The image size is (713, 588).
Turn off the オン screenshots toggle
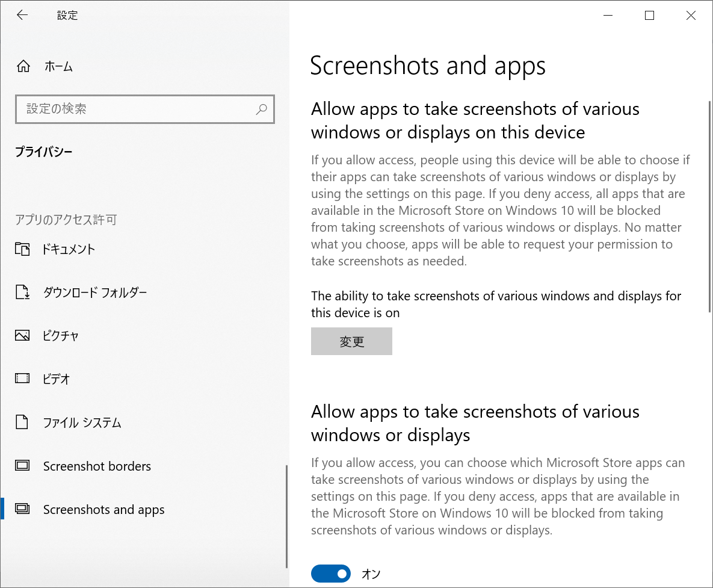pyautogui.click(x=330, y=574)
